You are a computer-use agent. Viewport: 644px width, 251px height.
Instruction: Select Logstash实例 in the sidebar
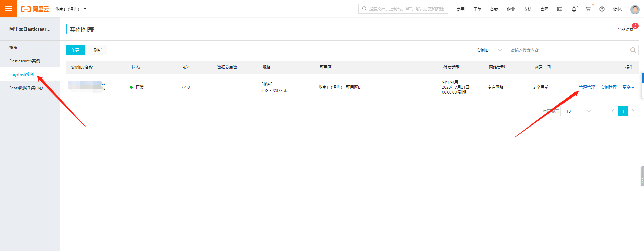pyautogui.click(x=22, y=74)
